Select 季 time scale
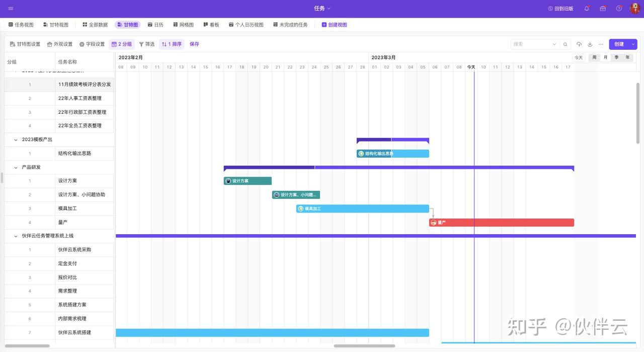Viewport: 644px width, 352px height. point(616,57)
